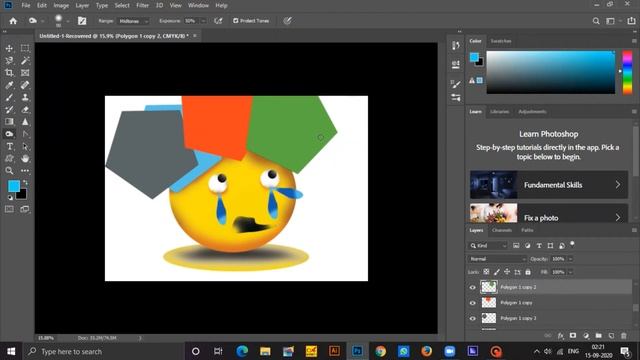The width and height of the screenshot is (640, 360).
Task: Open the blend mode Normal dropdown
Action: tap(497, 259)
